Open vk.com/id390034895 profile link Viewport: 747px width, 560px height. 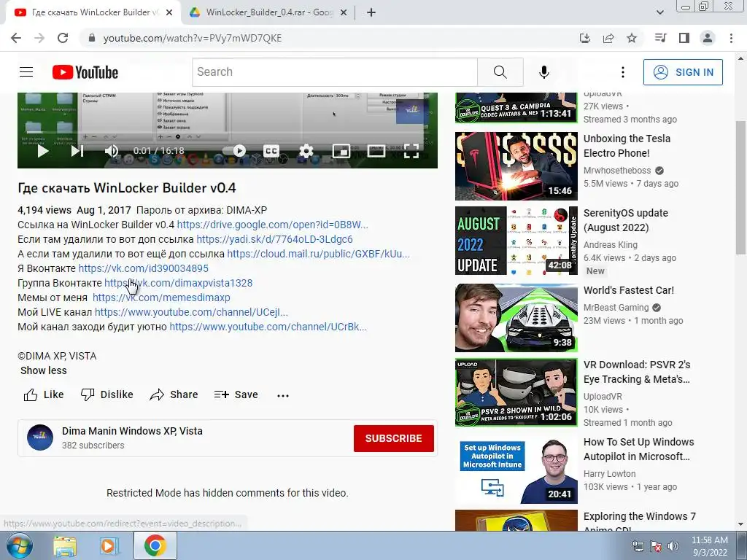144,268
